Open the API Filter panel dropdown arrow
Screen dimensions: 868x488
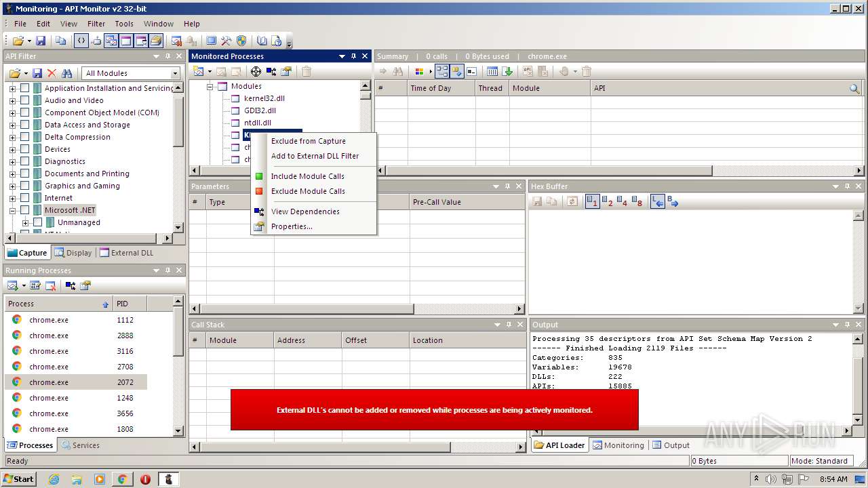click(x=157, y=56)
